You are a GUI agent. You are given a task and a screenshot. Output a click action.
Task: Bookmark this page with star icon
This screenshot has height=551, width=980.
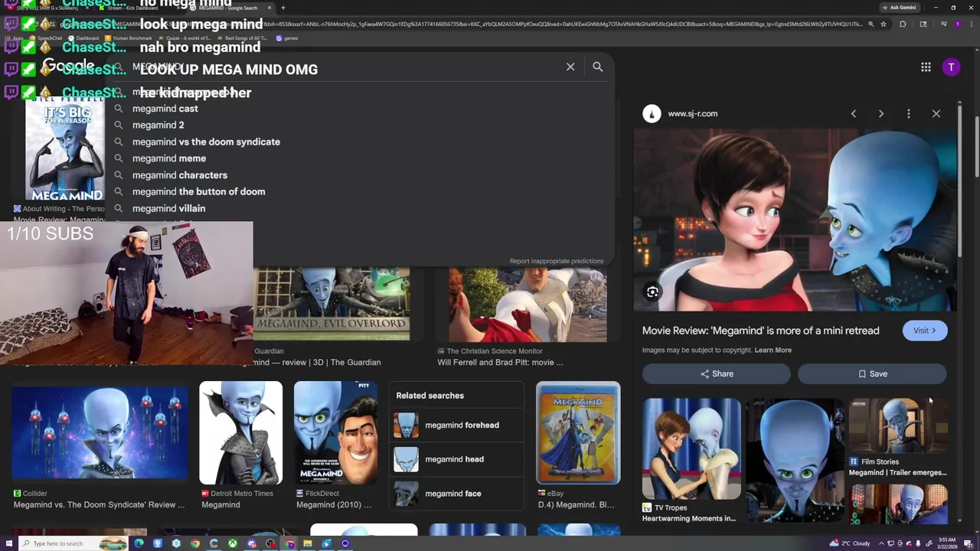point(883,24)
